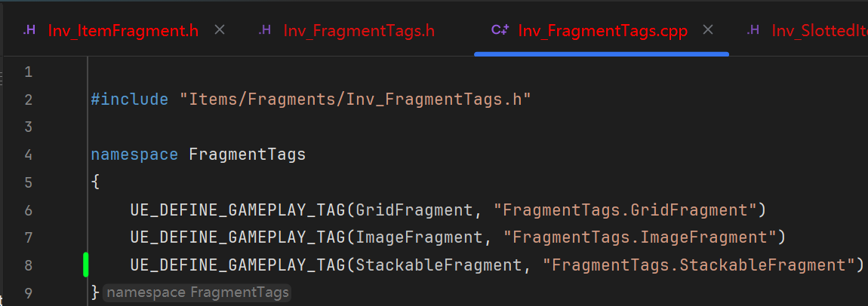This screenshot has width=868, height=306.
Task: Click the 'namespace FragmentTags' inlay hint
Action: (196, 292)
